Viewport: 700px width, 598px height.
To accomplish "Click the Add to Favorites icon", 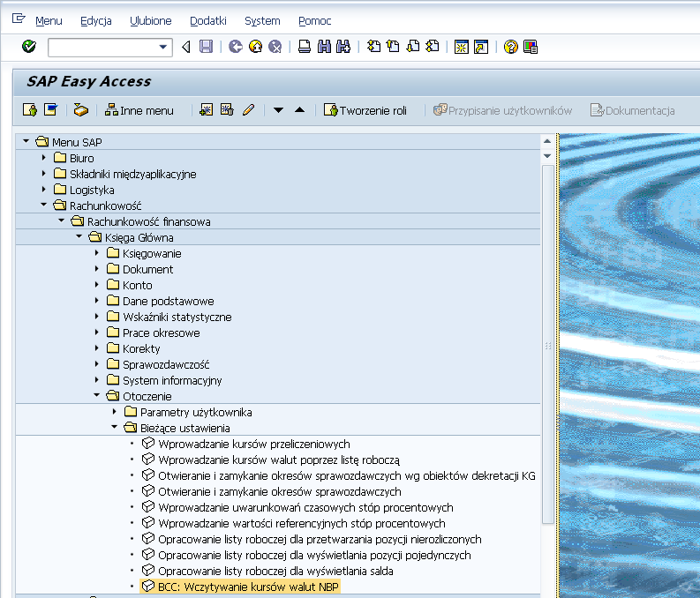I will pos(207,109).
